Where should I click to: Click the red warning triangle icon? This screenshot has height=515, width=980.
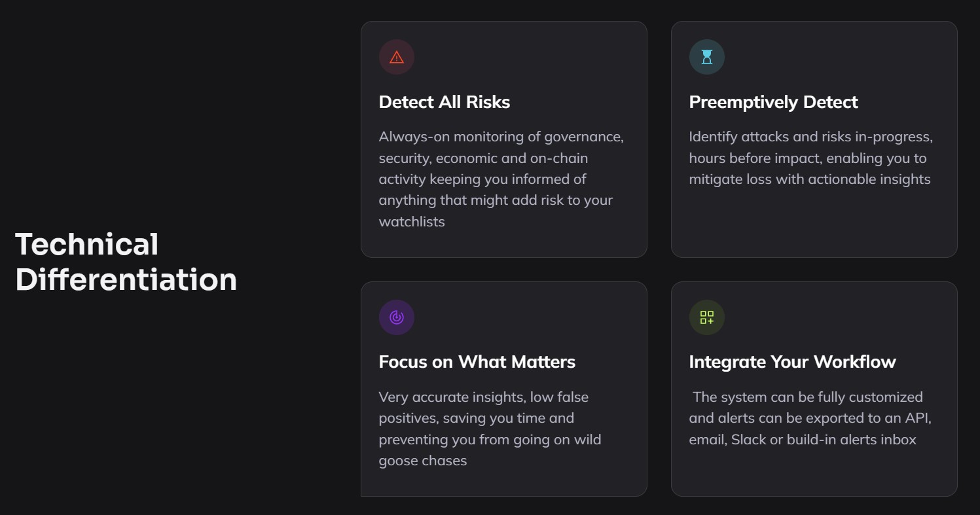396,57
